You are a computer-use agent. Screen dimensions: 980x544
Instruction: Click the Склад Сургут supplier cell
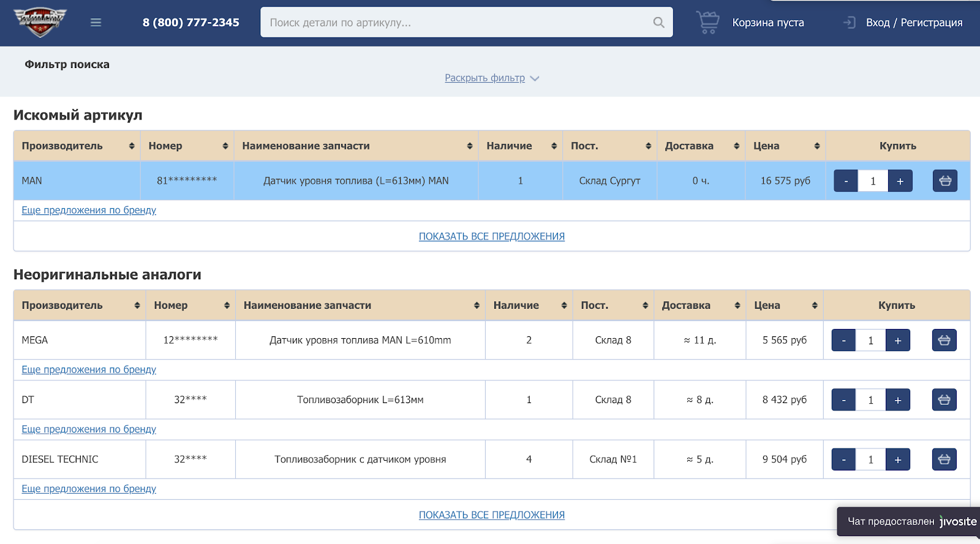pos(610,181)
